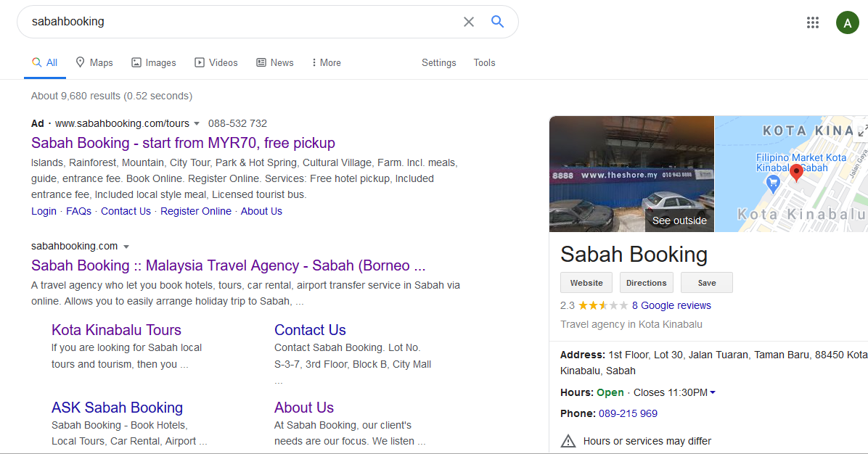Click the FAQs ad sitelink

coord(78,211)
